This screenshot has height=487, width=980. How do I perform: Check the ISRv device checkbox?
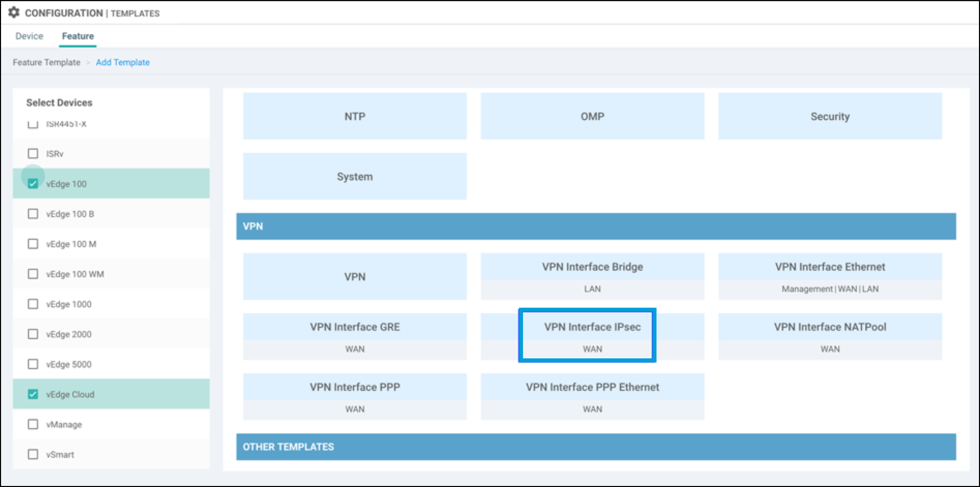tap(33, 154)
